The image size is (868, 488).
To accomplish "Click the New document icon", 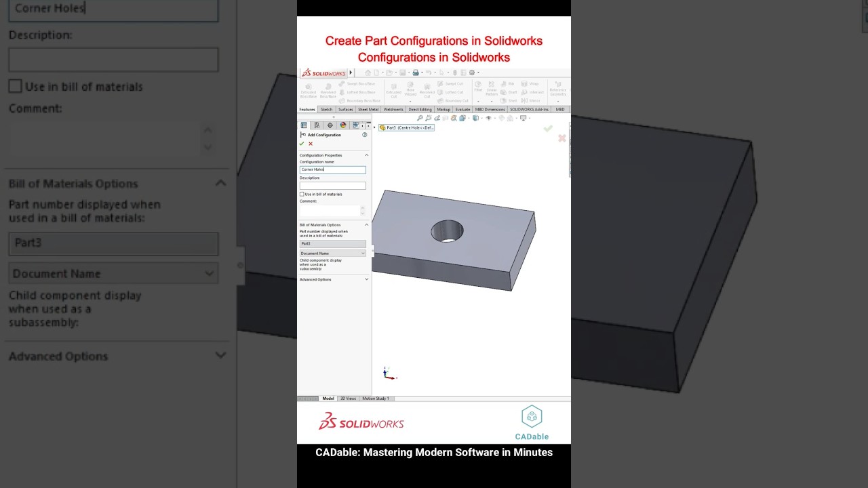I will [x=376, y=73].
